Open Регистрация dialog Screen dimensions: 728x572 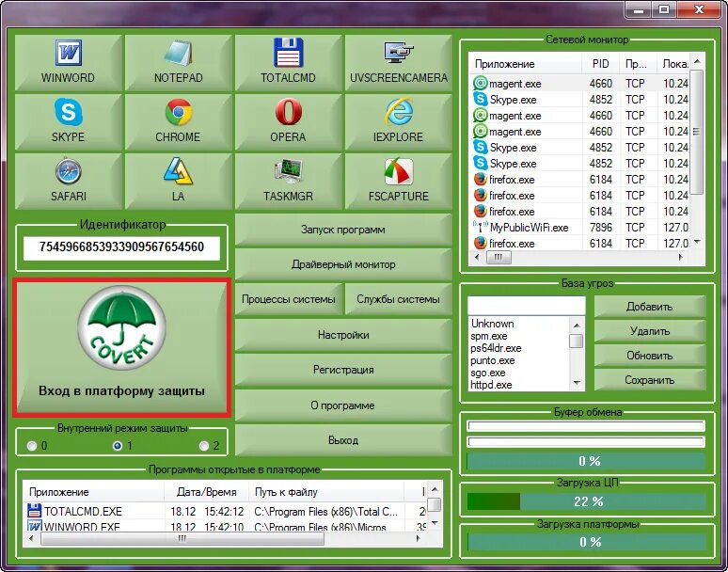tap(343, 370)
